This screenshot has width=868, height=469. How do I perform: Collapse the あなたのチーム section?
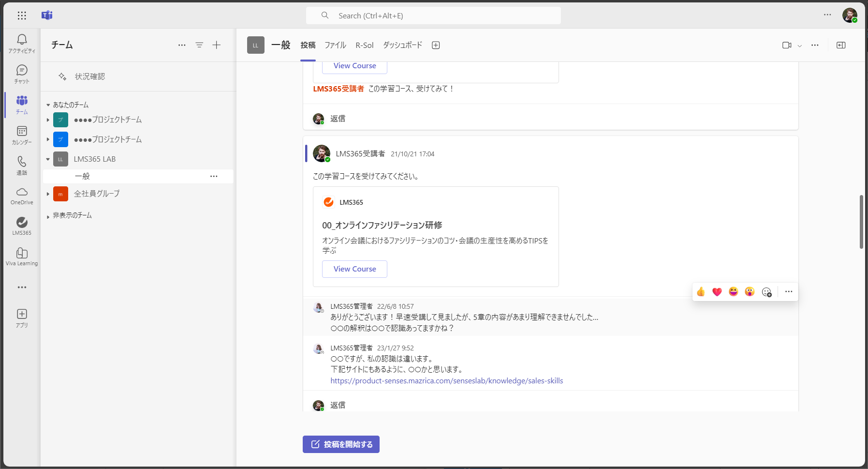[48, 105]
